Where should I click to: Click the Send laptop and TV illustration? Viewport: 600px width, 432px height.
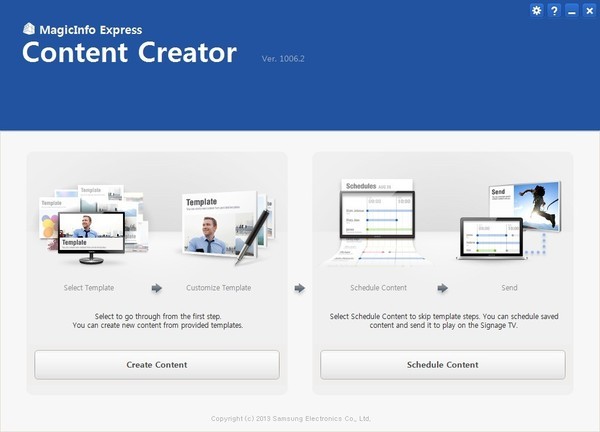pos(510,220)
